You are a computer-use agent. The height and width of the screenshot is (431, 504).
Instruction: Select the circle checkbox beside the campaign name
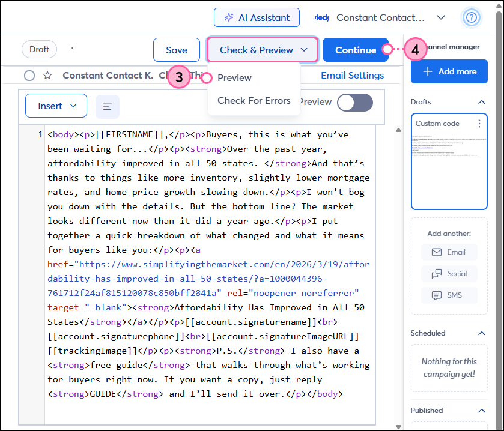pos(29,76)
